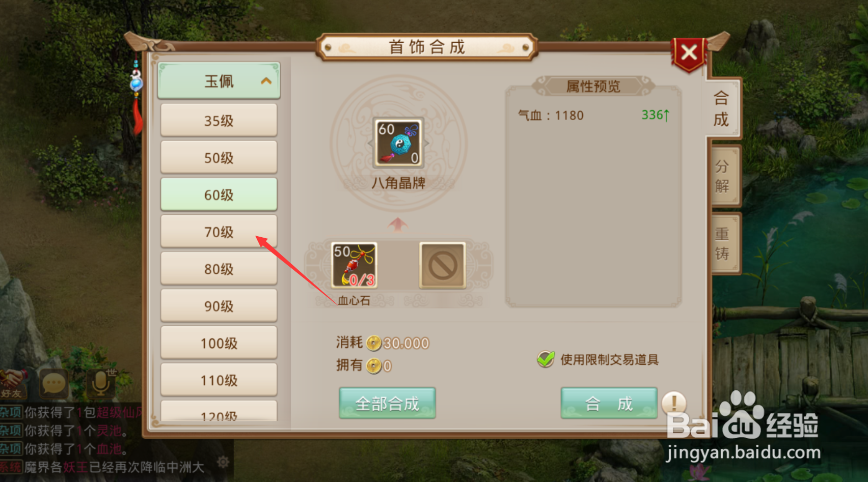Click the gold coin icon beside 30,000
This screenshot has height=482, width=868.
[x=374, y=343]
